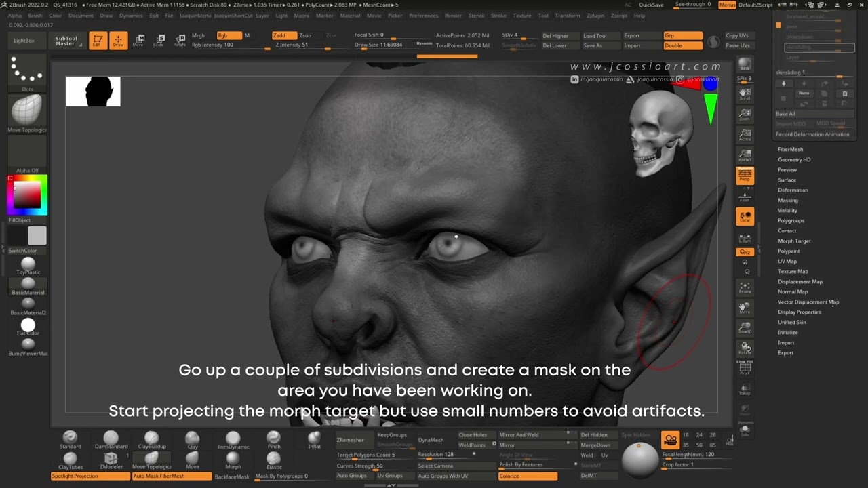Pick the ZModeler brush
Image resolution: width=868 pixels, height=488 pixels.
(x=111, y=461)
